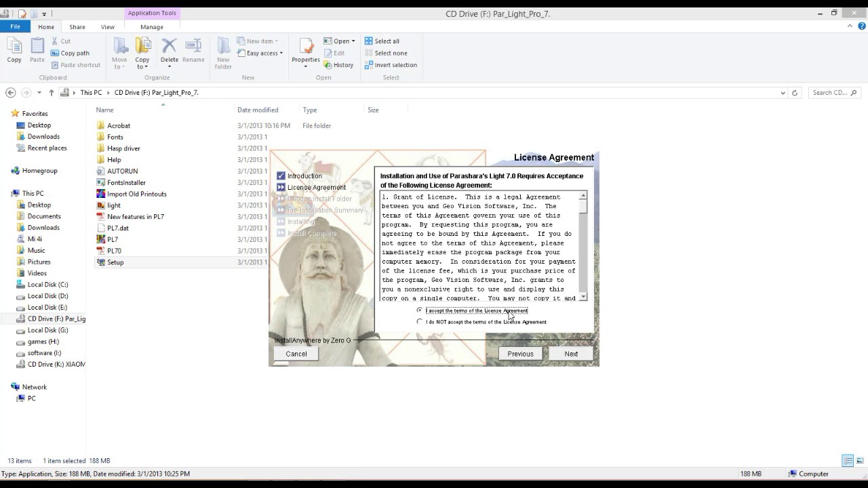This screenshot has width=868, height=488.
Task: Click Invert selection in ribbon
Action: [x=391, y=65]
